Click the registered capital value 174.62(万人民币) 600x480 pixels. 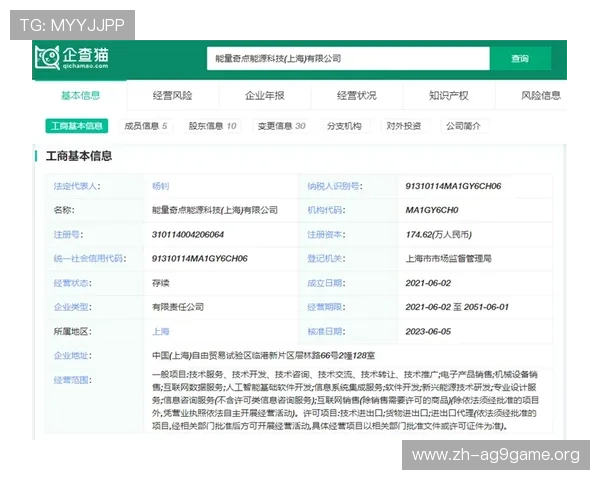coord(439,235)
